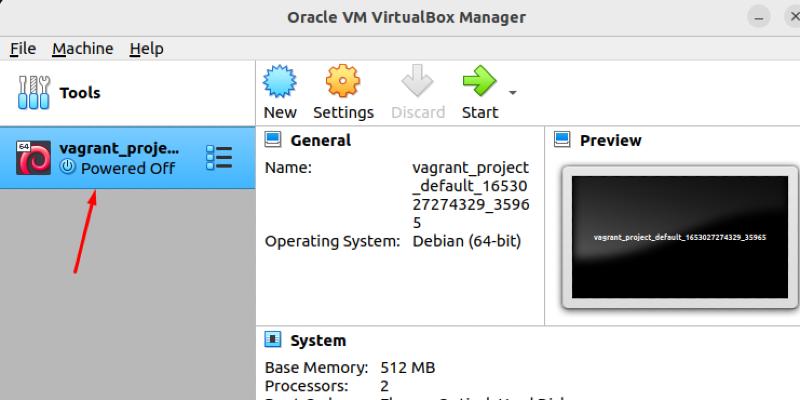Click the Powered Off status icon
Image resolution: width=800 pixels, height=400 pixels.
point(68,168)
